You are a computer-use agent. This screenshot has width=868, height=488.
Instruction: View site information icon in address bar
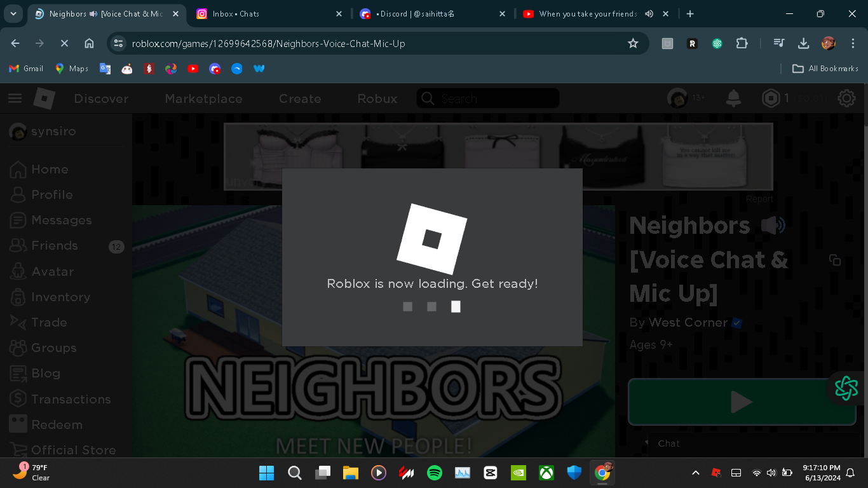pyautogui.click(x=118, y=43)
